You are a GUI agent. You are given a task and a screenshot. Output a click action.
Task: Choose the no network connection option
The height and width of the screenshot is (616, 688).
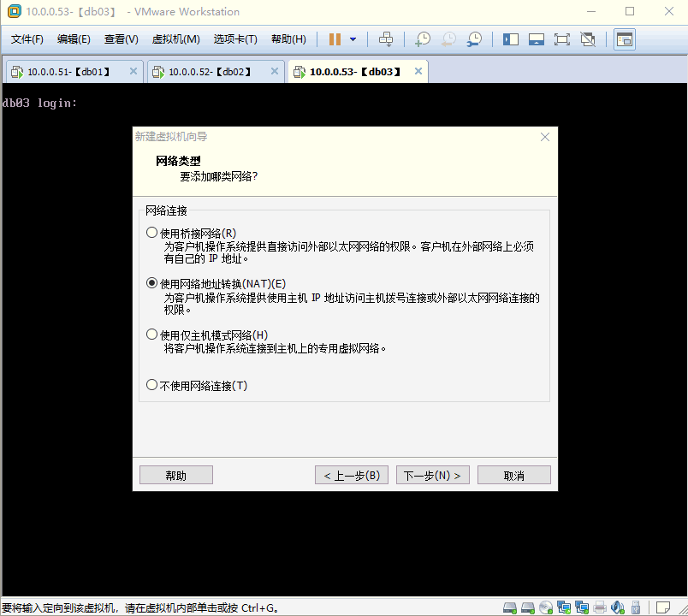coord(151,385)
